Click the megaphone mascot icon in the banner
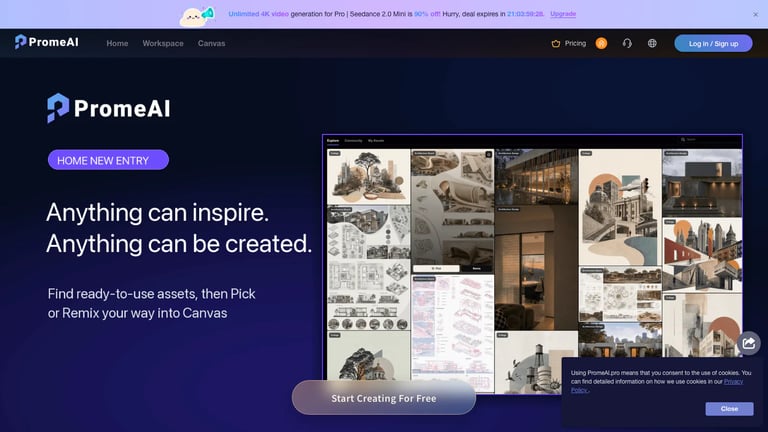This screenshot has width=768, height=432. click(197, 16)
